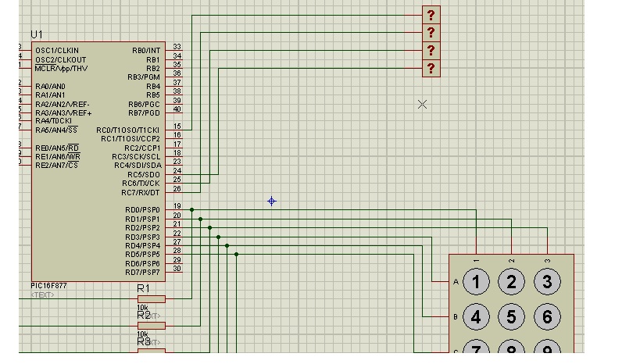
Task: Click junction dot on RD4 wire
Action: point(227,245)
